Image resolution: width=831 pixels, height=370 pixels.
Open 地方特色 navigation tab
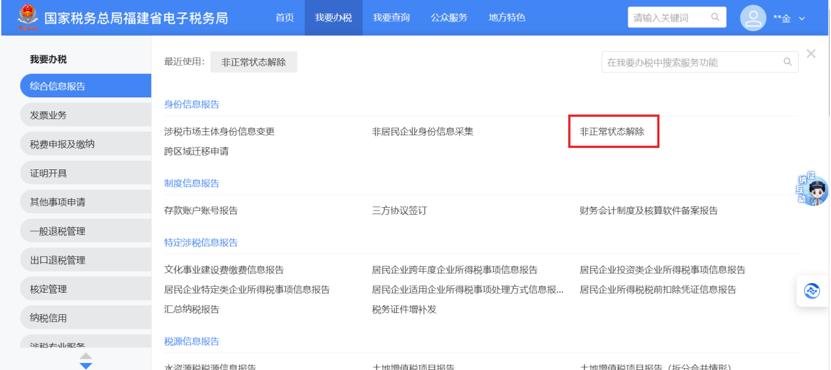click(x=507, y=17)
